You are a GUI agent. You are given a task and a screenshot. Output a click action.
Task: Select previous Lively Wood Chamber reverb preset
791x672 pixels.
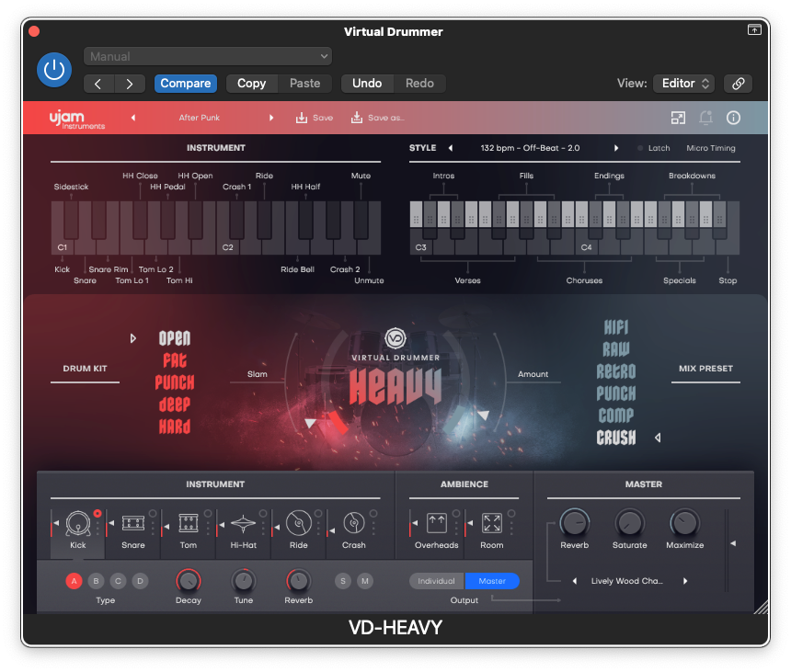[x=574, y=581]
